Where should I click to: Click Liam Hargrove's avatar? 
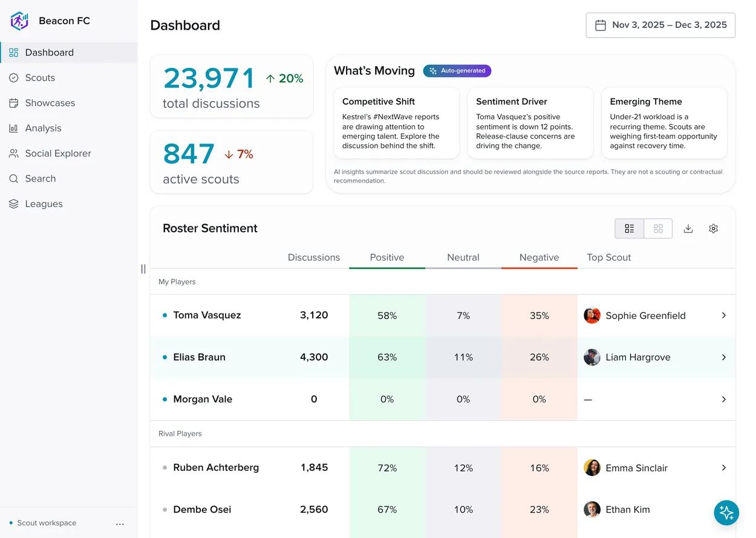click(592, 357)
